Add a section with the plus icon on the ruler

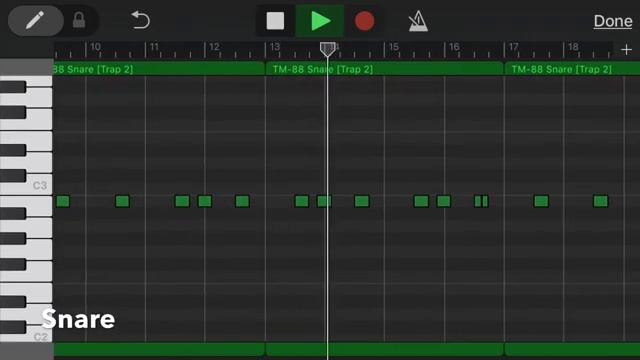(626, 50)
